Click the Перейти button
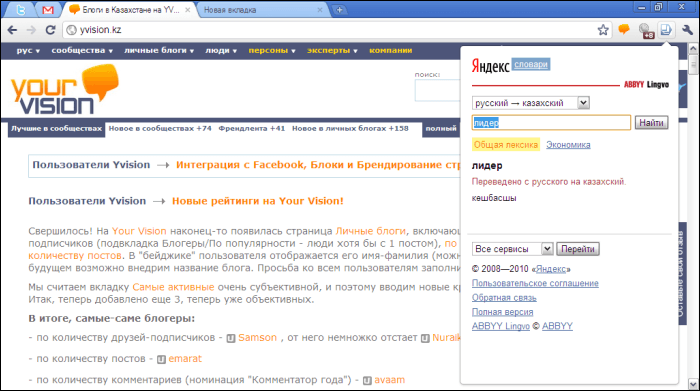The height and width of the screenshot is (391, 700). tap(578, 249)
